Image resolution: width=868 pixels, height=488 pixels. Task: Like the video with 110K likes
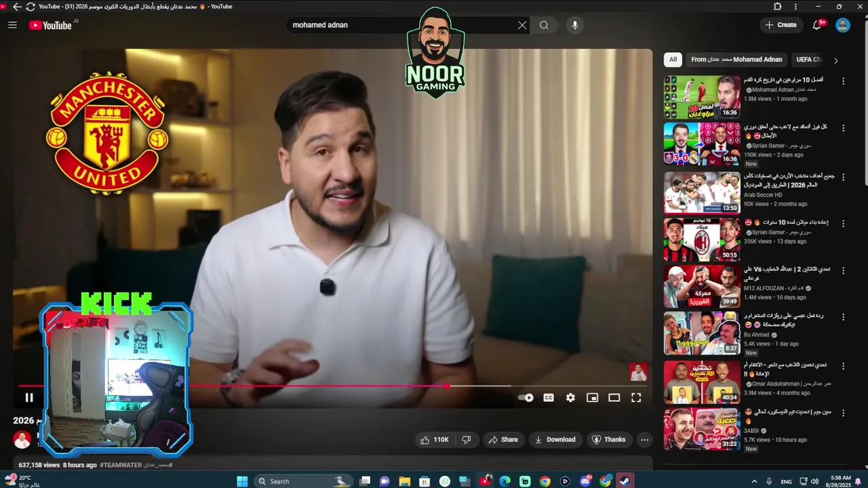[434, 440]
